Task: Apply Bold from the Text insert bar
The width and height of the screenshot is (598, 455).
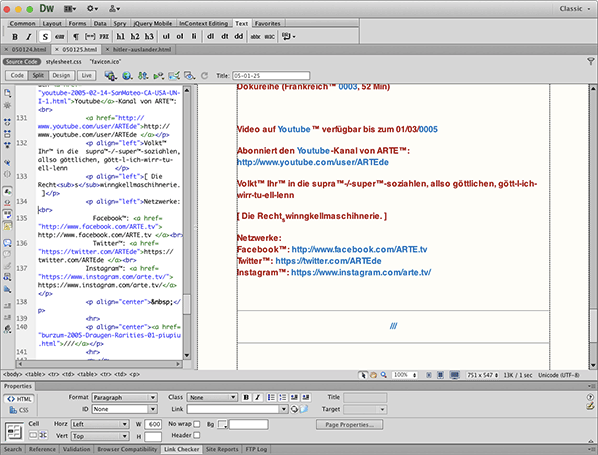Action: coord(15,37)
